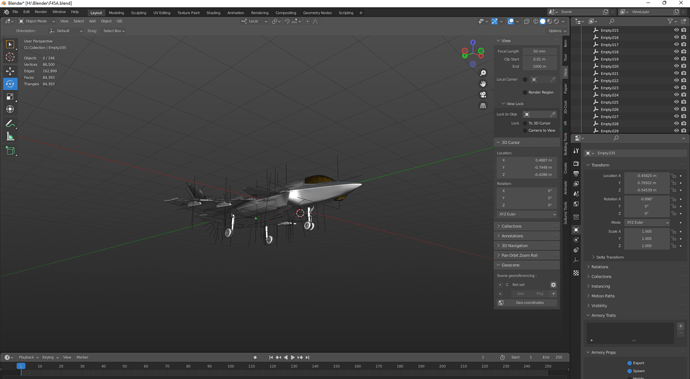Select the Scale tool
690x379 pixels.
point(10,96)
